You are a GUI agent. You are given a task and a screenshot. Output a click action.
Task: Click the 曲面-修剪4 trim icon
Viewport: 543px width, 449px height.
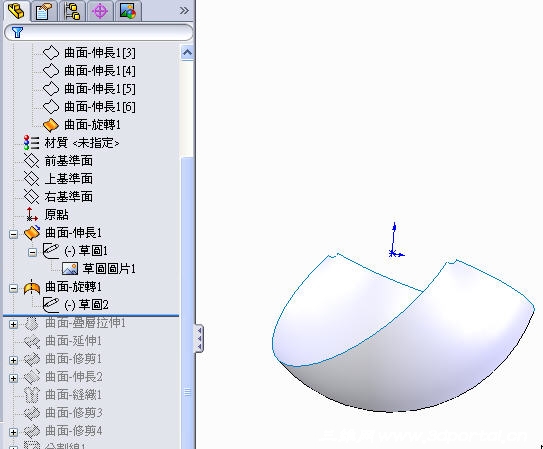tap(32, 431)
